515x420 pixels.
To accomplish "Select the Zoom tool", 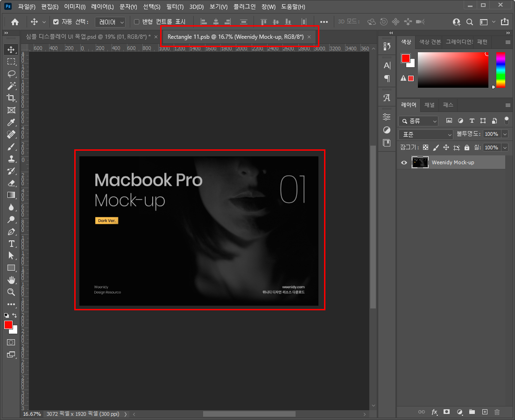I will (11, 292).
